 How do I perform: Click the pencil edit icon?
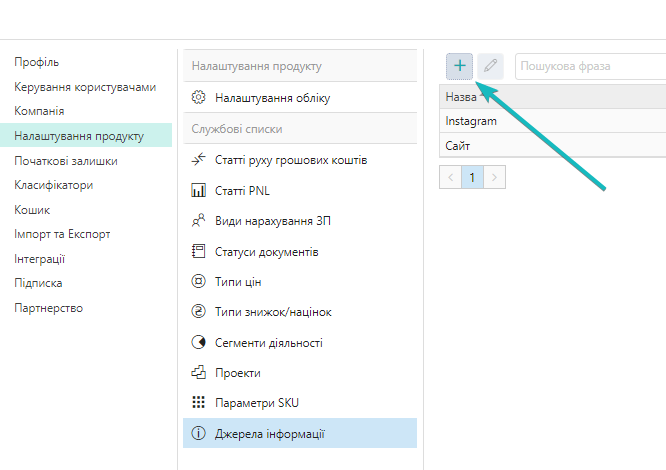click(x=490, y=66)
